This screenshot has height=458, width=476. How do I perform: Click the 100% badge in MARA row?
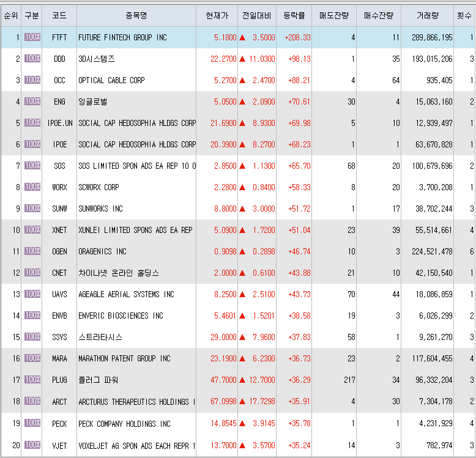click(32, 358)
